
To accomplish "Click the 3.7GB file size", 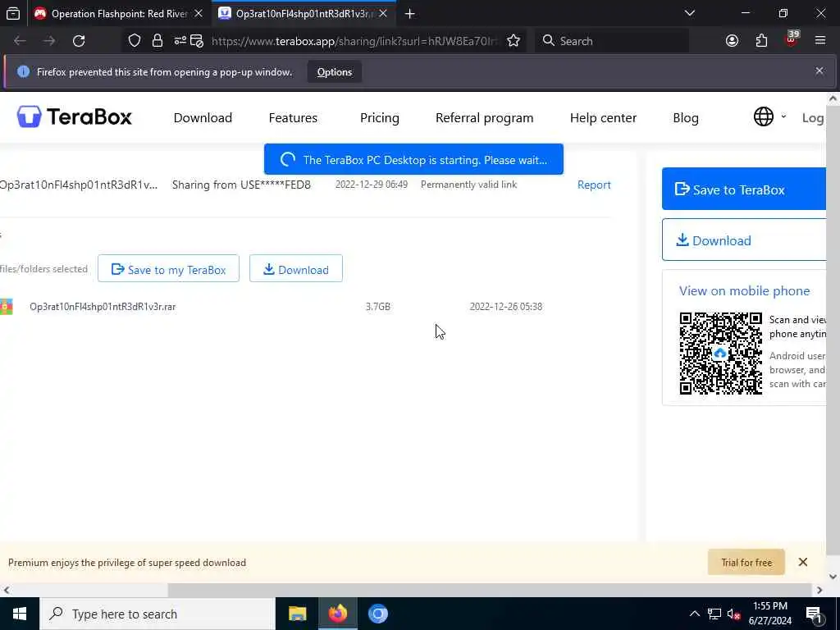I will click(377, 307).
